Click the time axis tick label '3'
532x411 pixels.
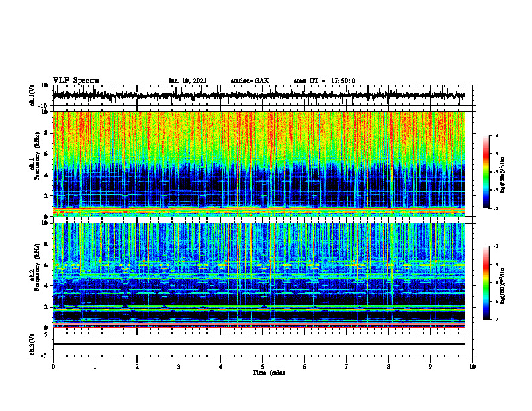(x=179, y=367)
